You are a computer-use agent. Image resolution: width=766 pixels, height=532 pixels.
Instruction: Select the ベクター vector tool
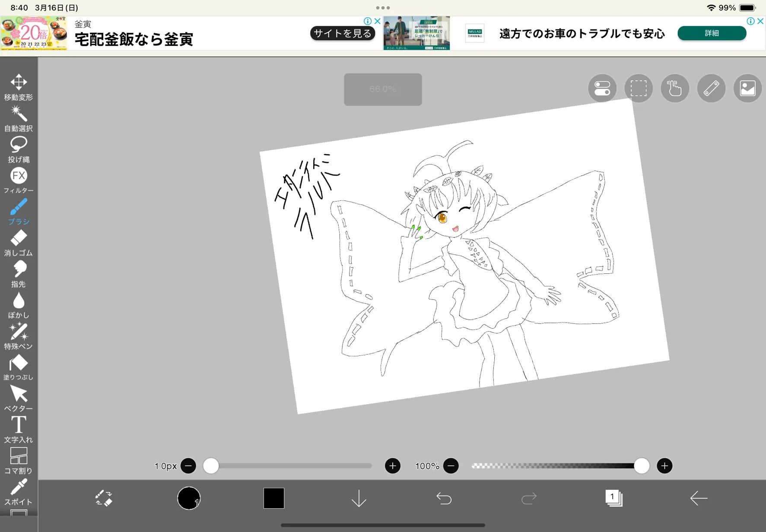(x=19, y=398)
